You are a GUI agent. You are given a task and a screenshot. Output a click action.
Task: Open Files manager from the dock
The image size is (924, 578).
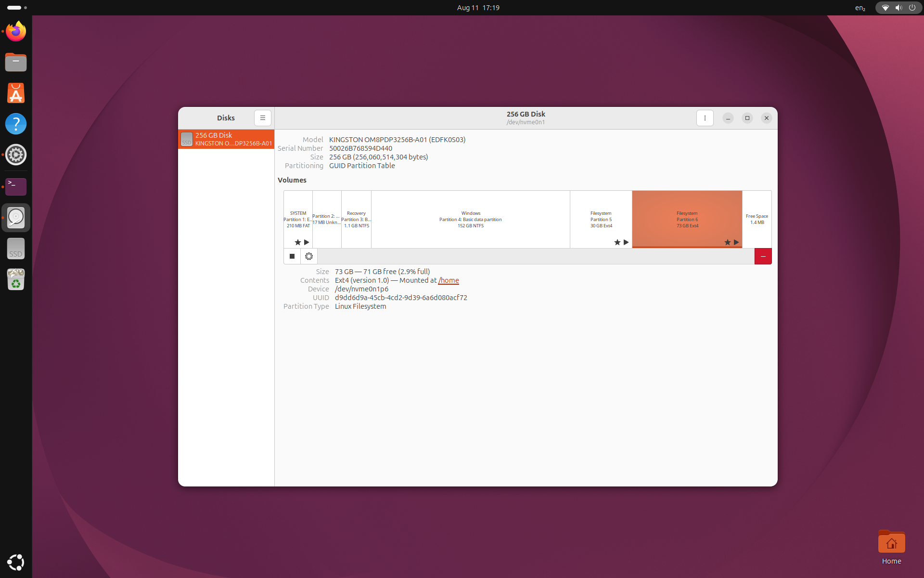(x=16, y=62)
